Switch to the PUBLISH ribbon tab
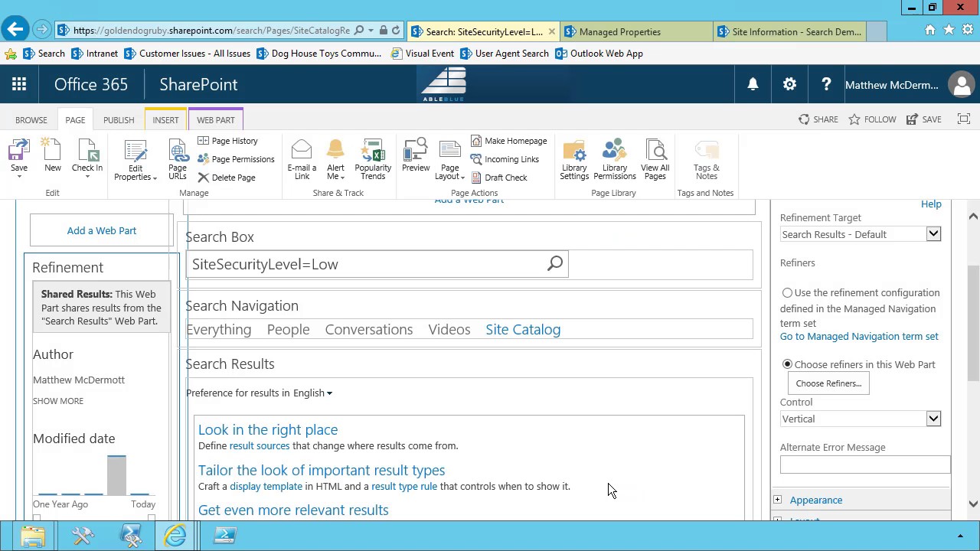The image size is (980, 551). point(119,120)
